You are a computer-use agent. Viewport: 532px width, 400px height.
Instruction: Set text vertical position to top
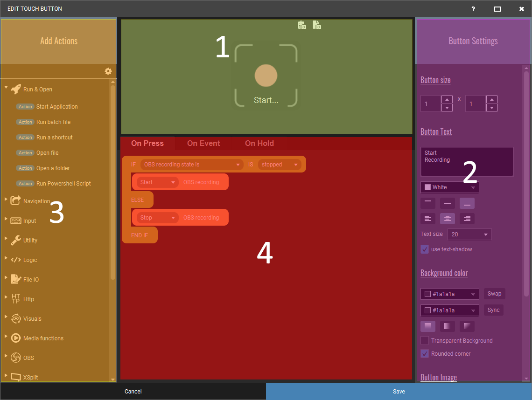click(x=428, y=203)
